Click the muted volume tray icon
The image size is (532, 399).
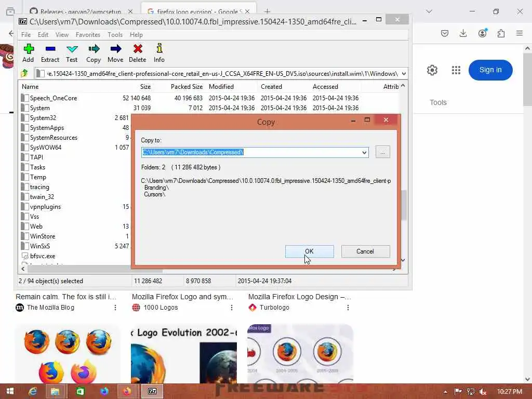coord(483,392)
